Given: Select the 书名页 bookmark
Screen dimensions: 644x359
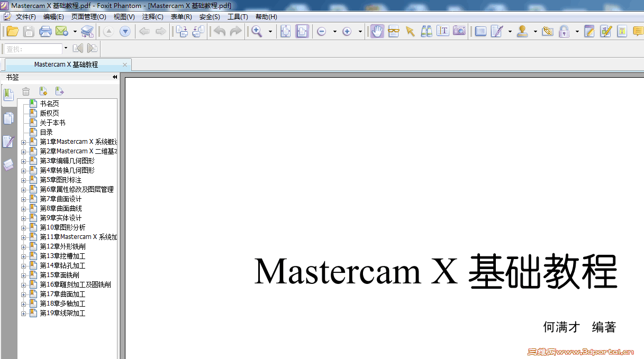Looking at the screenshot, I should click(49, 104).
